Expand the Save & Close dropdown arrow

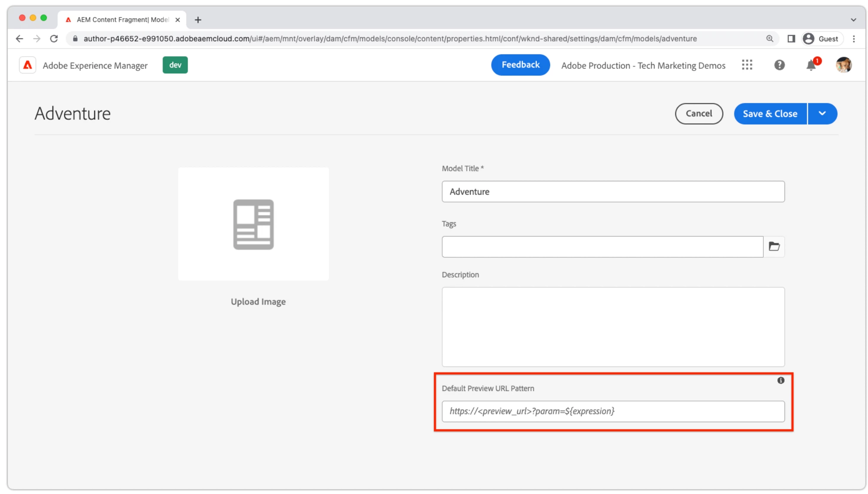[822, 113]
